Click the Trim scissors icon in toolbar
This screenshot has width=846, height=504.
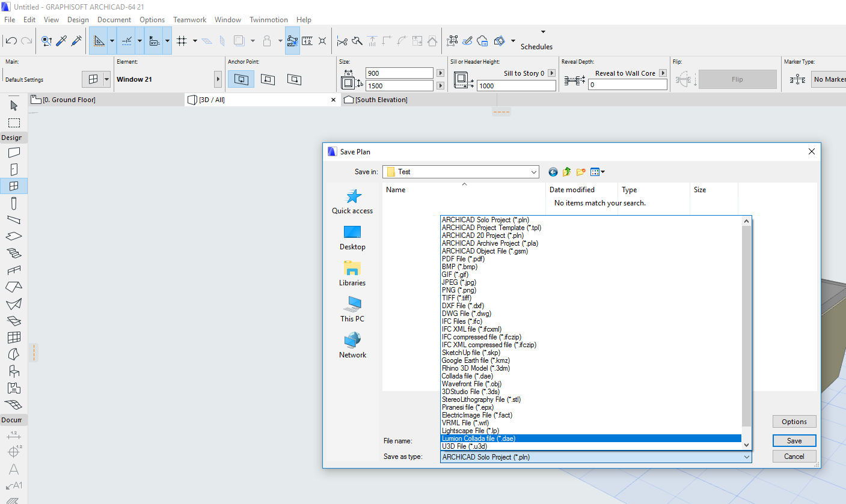point(342,41)
